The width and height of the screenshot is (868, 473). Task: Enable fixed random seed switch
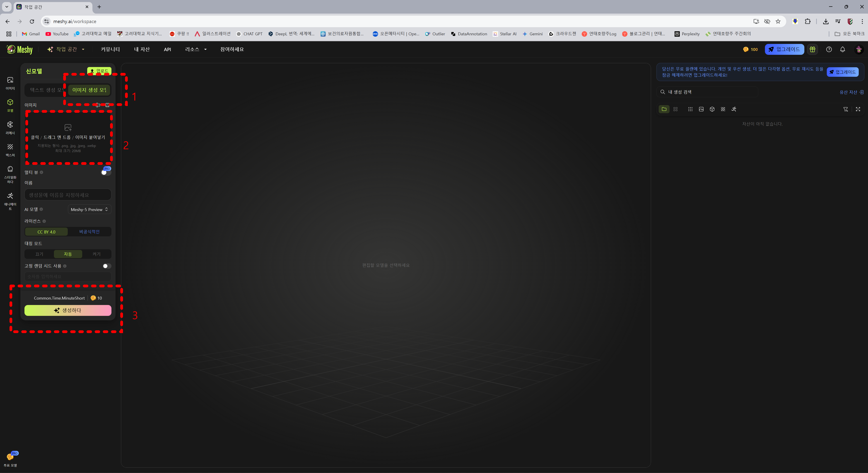(106, 266)
